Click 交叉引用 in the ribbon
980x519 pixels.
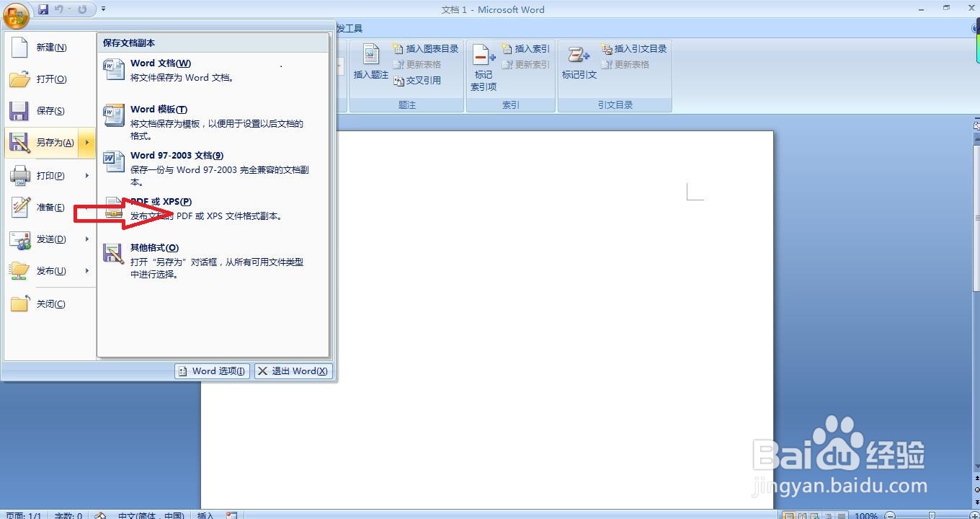[x=417, y=81]
